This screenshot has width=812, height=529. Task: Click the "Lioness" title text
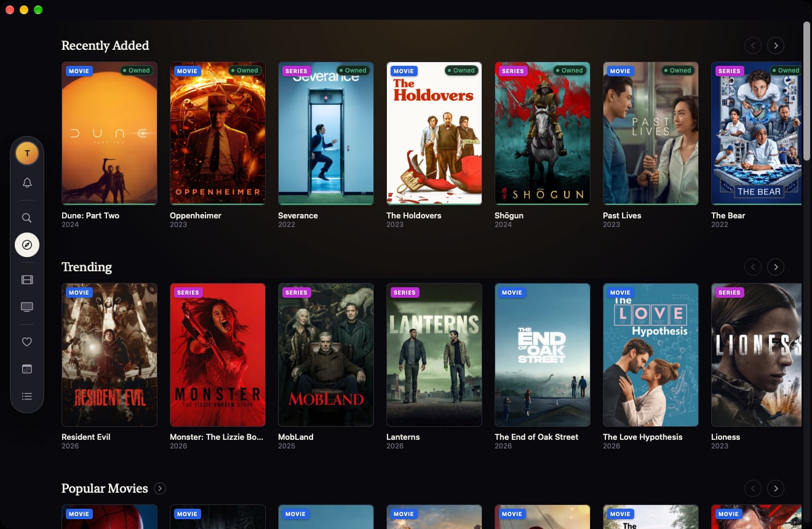pos(726,437)
